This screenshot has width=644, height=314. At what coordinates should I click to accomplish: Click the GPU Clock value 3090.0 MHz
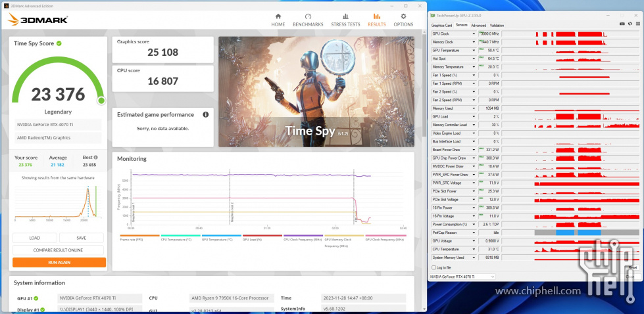[x=489, y=34]
